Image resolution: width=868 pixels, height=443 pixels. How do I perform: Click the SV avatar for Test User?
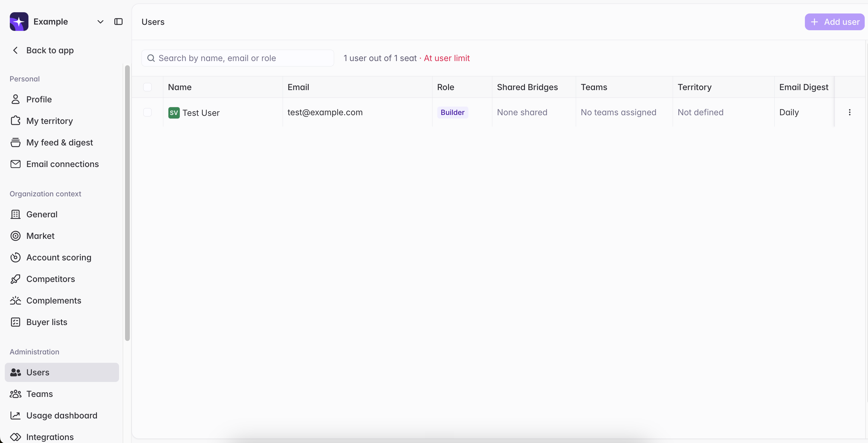tap(174, 113)
